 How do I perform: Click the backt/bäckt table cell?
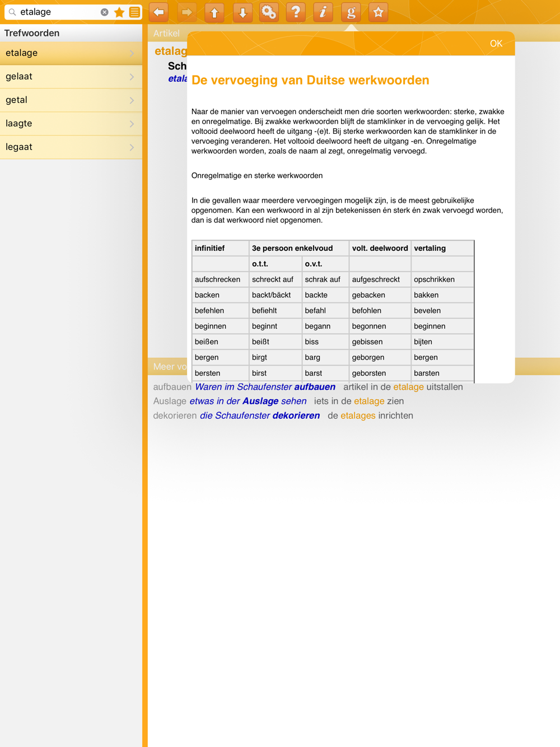276,295
